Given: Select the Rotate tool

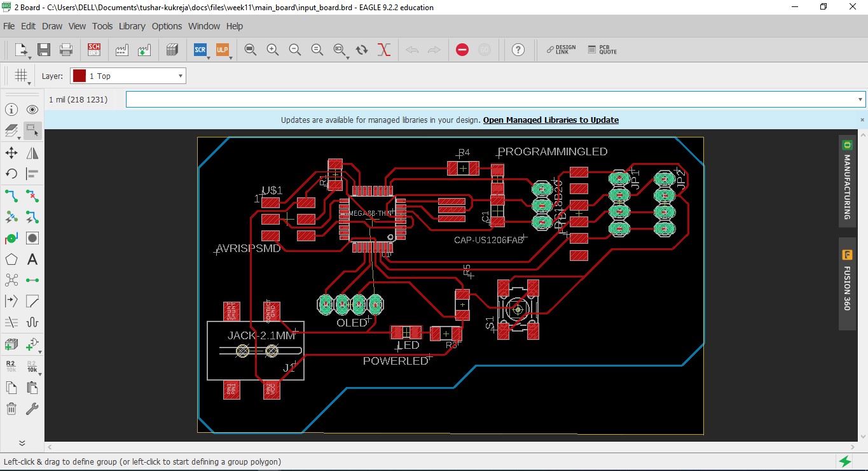Looking at the screenshot, I should (x=11, y=174).
